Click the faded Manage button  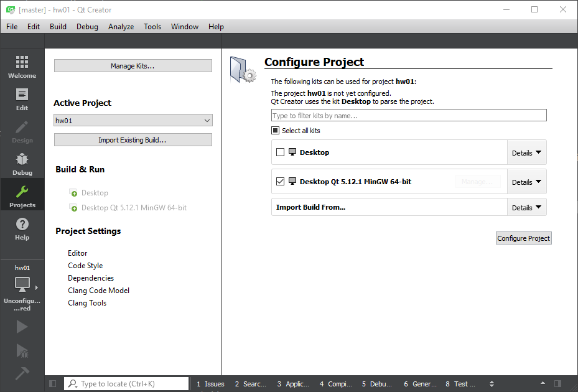click(x=478, y=182)
